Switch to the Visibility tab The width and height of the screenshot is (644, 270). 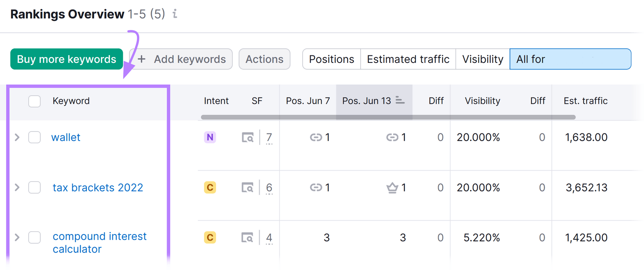(x=482, y=59)
